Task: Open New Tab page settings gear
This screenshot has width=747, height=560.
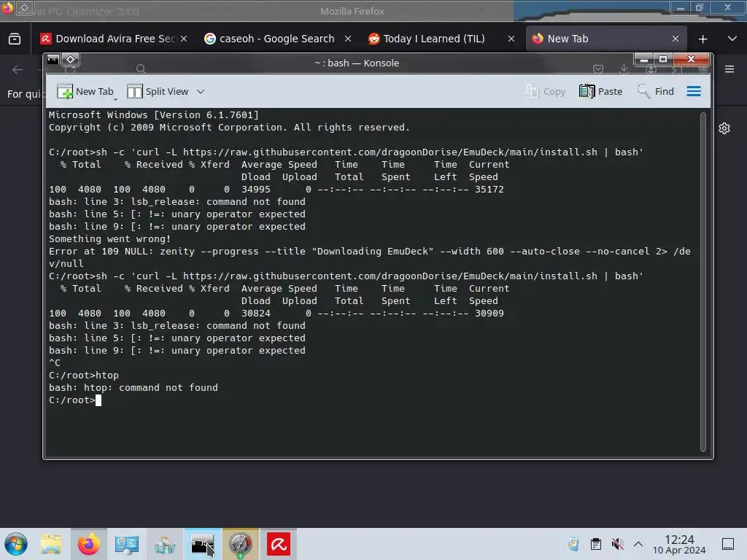Action: pos(724,128)
